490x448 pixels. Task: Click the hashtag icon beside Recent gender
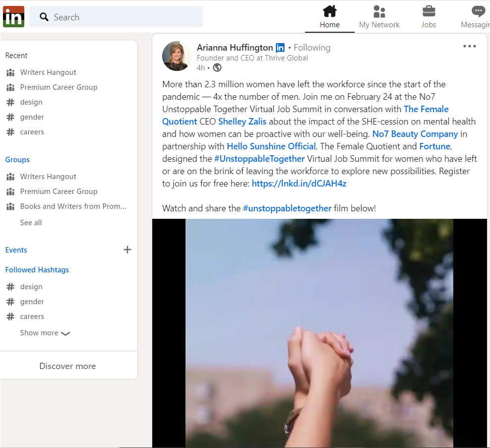(10, 117)
